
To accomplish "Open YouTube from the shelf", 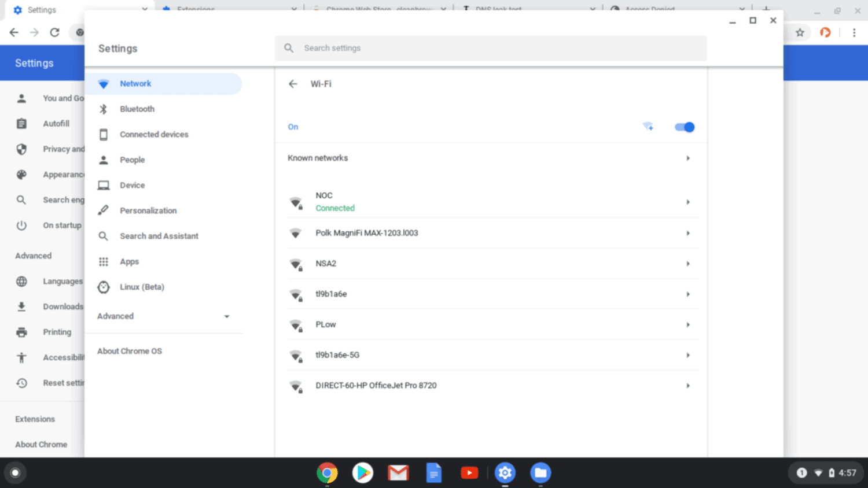I will (469, 473).
